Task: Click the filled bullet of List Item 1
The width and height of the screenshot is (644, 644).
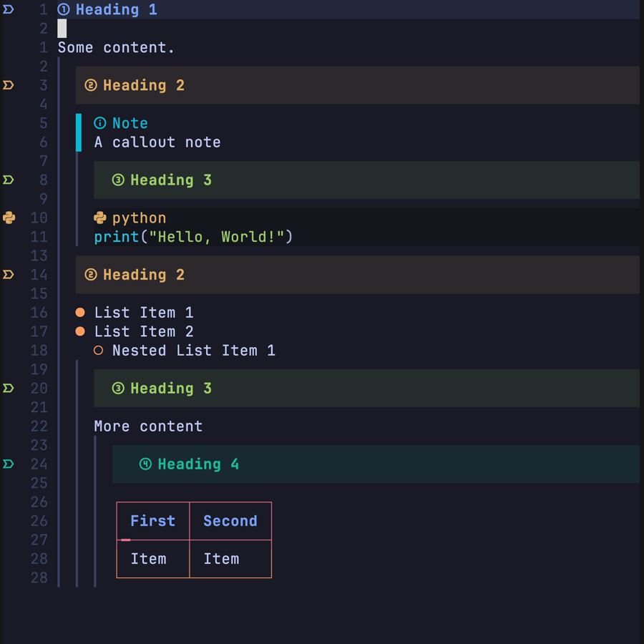Action: tap(80, 313)
